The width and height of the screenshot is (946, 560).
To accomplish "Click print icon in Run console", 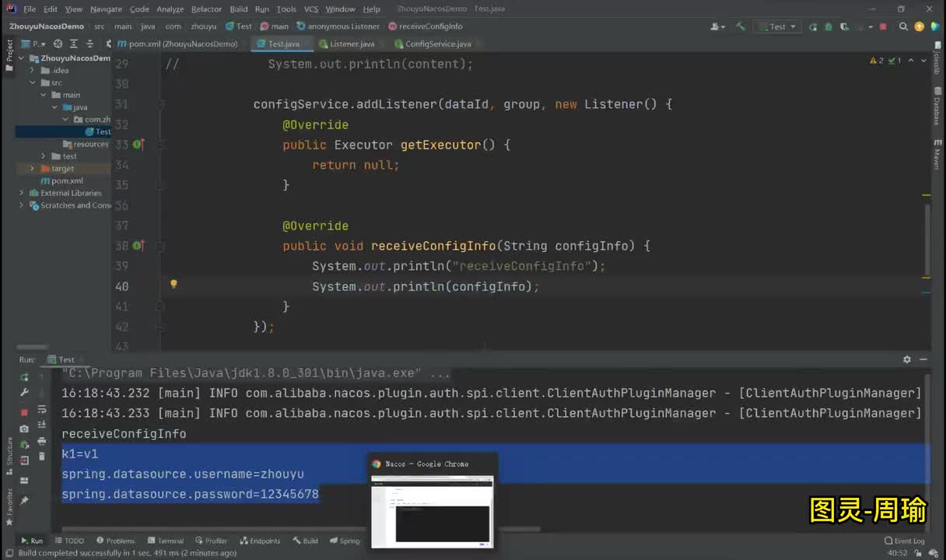I will click(x=42, y=443).
